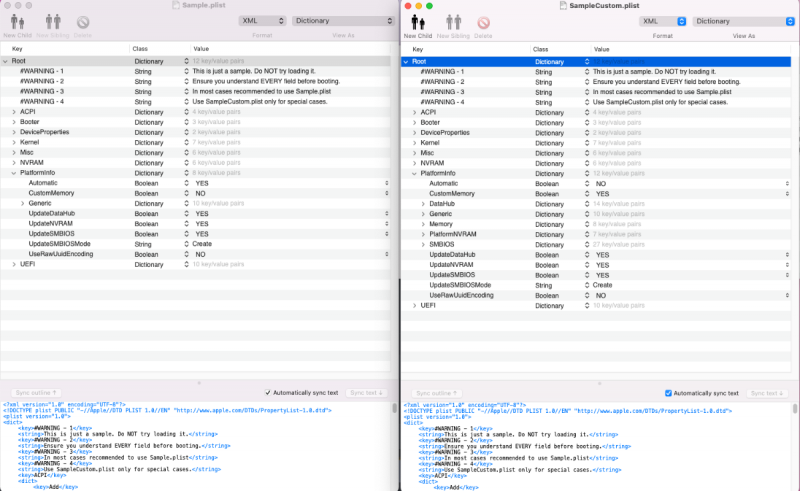Click Delete icon in Sample.plist toolbar
This screenshot has height=491, width=800.
82,21
